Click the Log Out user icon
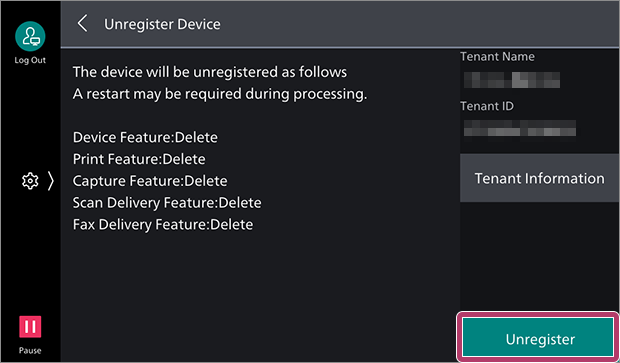This screenshot has height=363, width=620. (30, 36)
